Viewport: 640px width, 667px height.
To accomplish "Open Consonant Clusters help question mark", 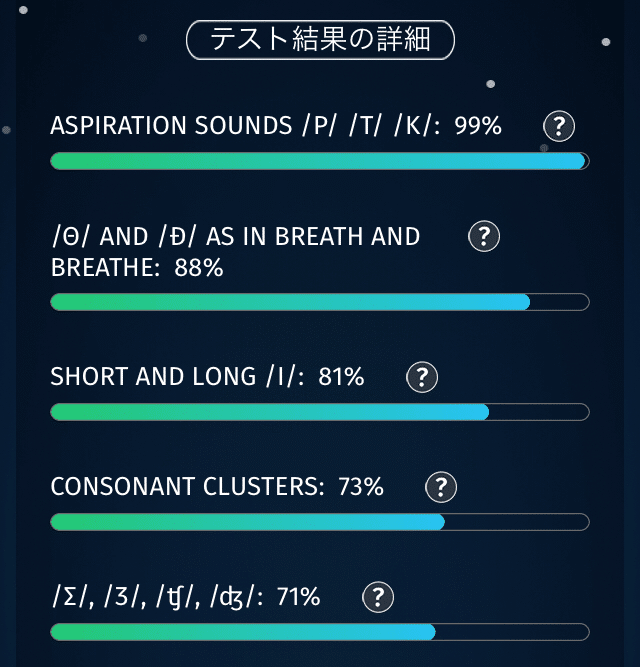I will [441, 487].
